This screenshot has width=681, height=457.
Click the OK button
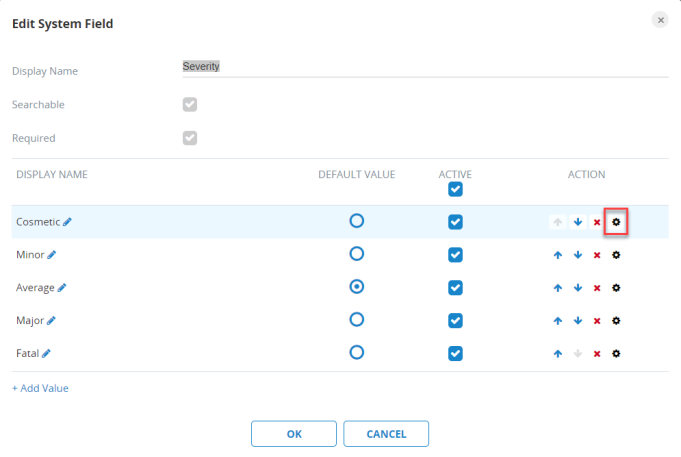(x=293, y=434)
